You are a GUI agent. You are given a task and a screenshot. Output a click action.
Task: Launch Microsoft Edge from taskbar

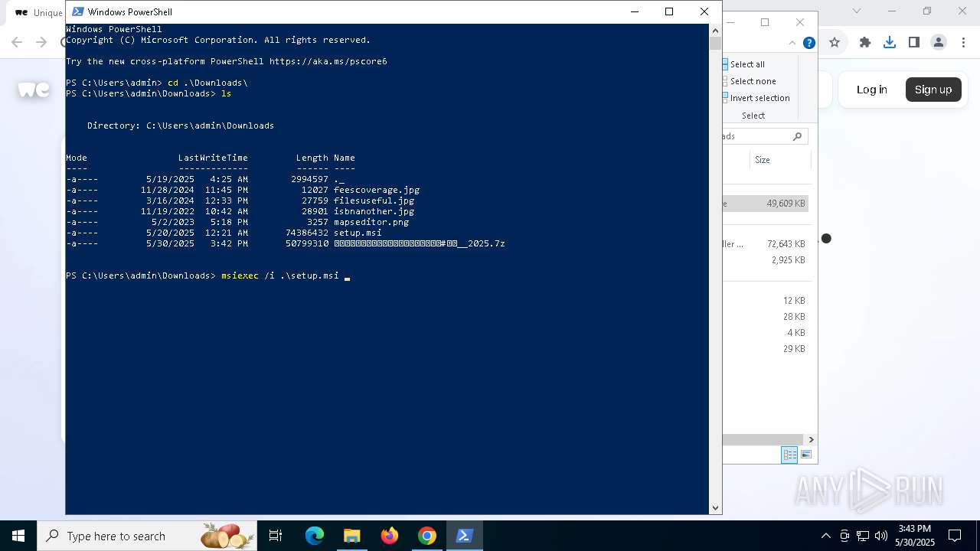click(x=315, y=536)
